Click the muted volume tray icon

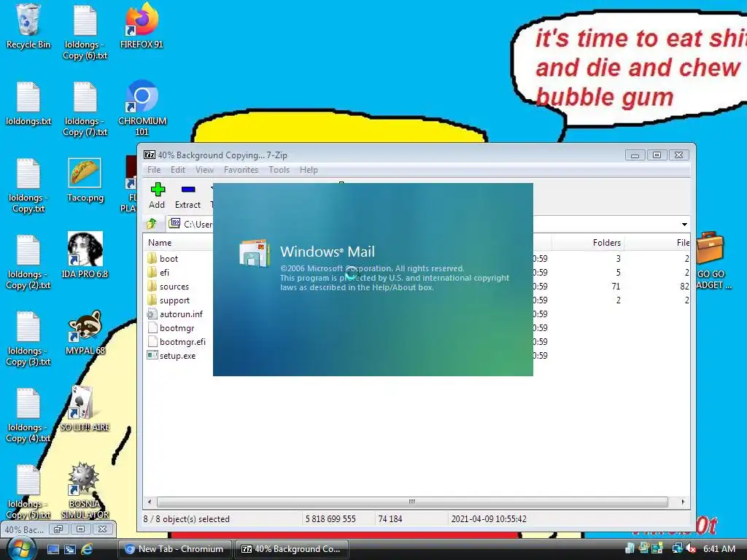coord(691,549)
